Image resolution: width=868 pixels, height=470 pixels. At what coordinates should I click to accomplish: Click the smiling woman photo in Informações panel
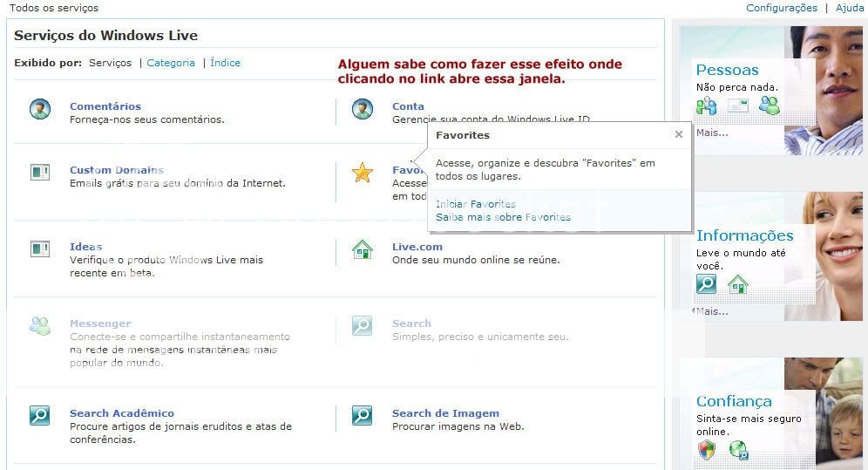(824, 256)
